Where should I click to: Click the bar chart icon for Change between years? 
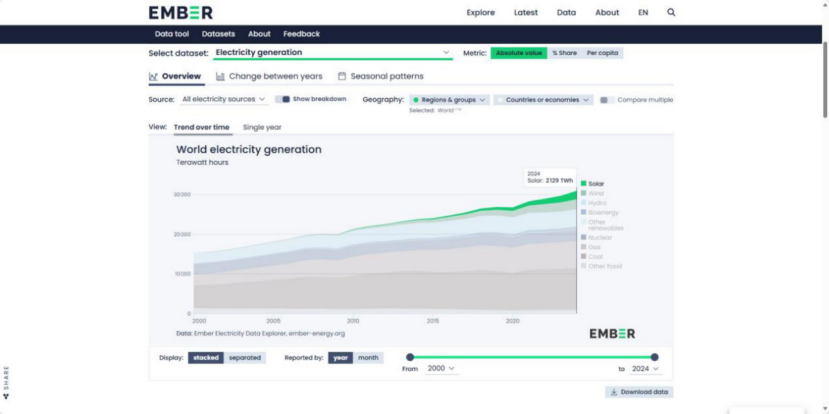pos(220,76)
